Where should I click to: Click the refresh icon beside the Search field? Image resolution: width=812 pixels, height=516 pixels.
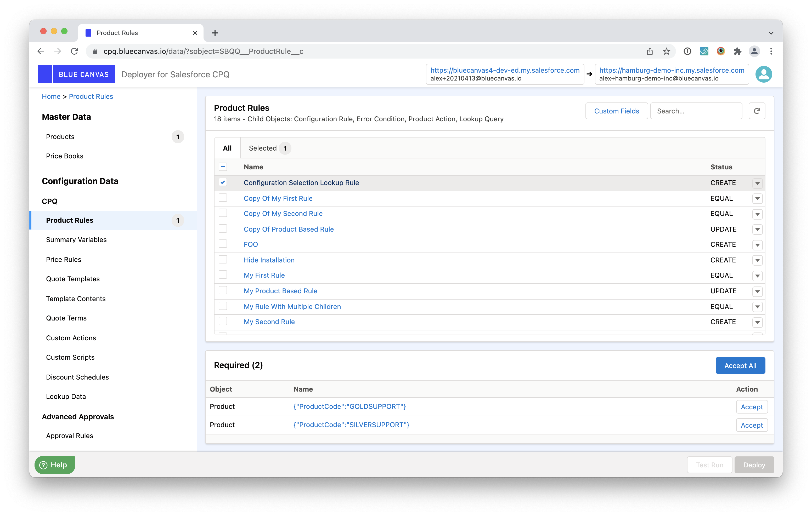click(757, 111)
